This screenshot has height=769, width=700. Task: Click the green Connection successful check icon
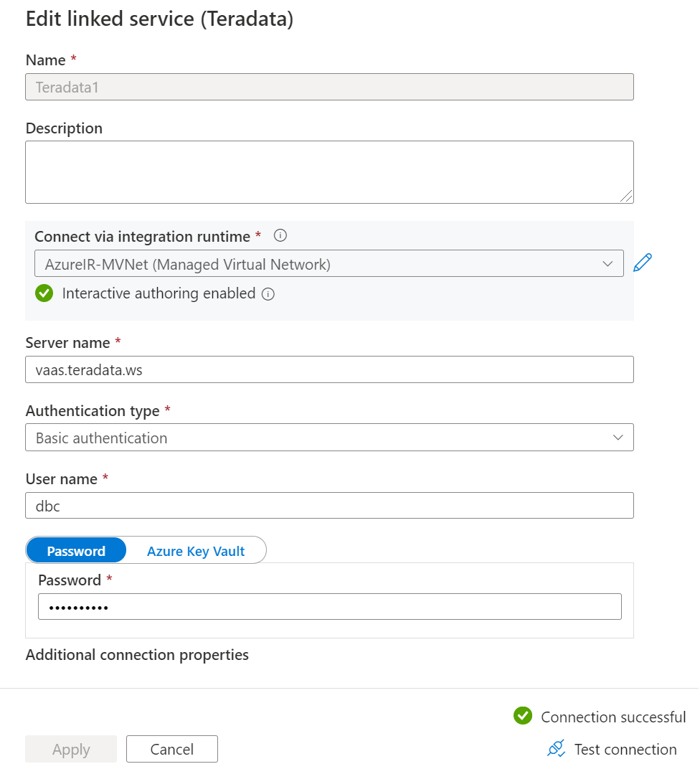pyautogui.click(x=523, y=715)
